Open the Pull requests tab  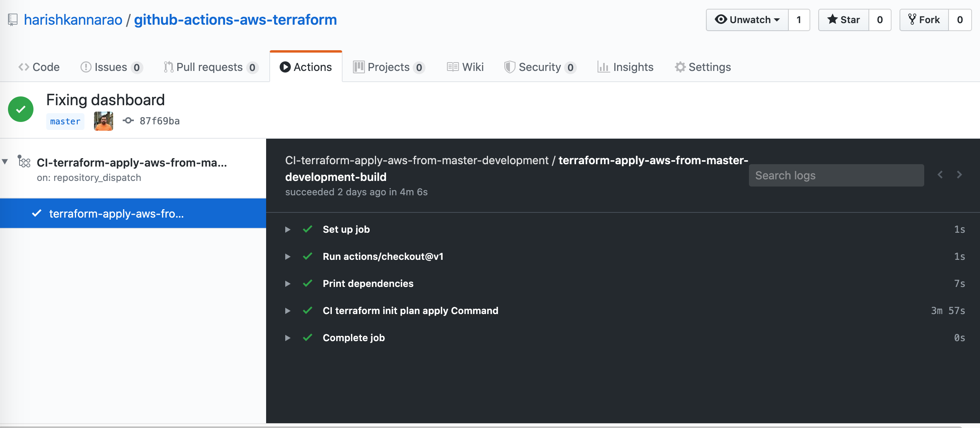point(211,67)
